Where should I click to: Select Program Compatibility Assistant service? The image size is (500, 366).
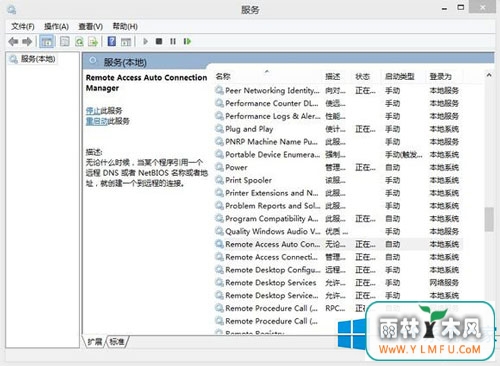tap(338, 219)
